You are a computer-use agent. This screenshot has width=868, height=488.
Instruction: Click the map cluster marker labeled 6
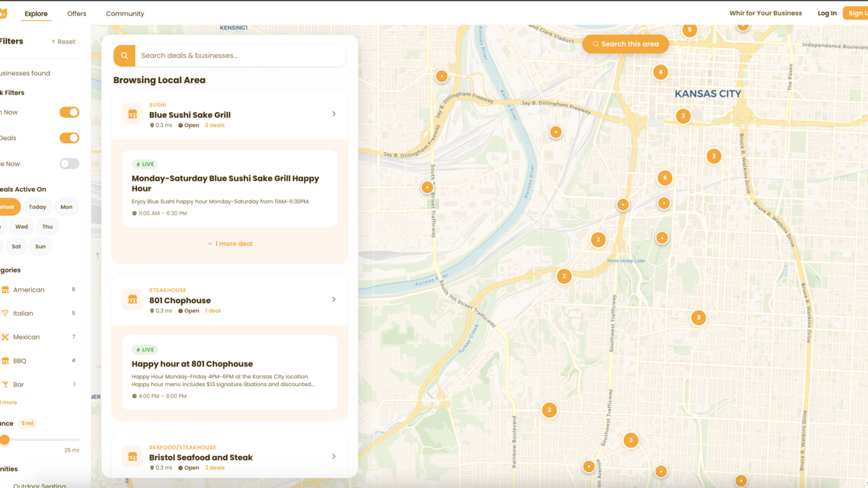point(665,177)
